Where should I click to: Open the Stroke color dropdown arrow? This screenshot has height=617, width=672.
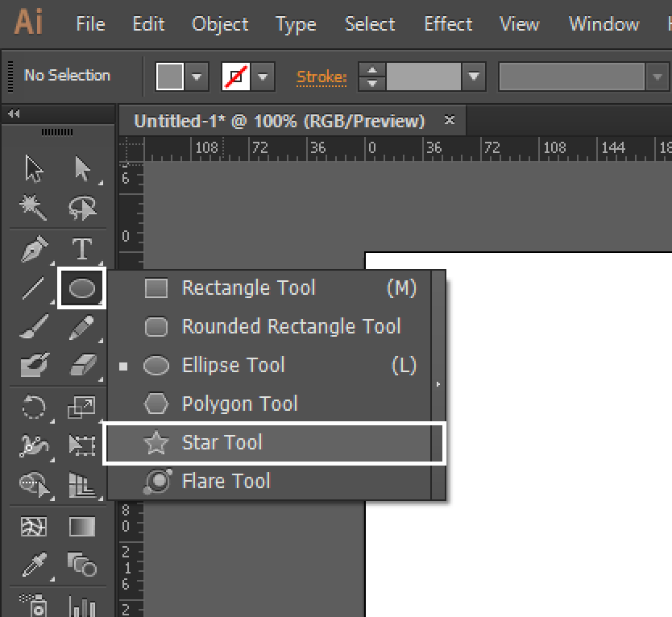coord(263,77)
